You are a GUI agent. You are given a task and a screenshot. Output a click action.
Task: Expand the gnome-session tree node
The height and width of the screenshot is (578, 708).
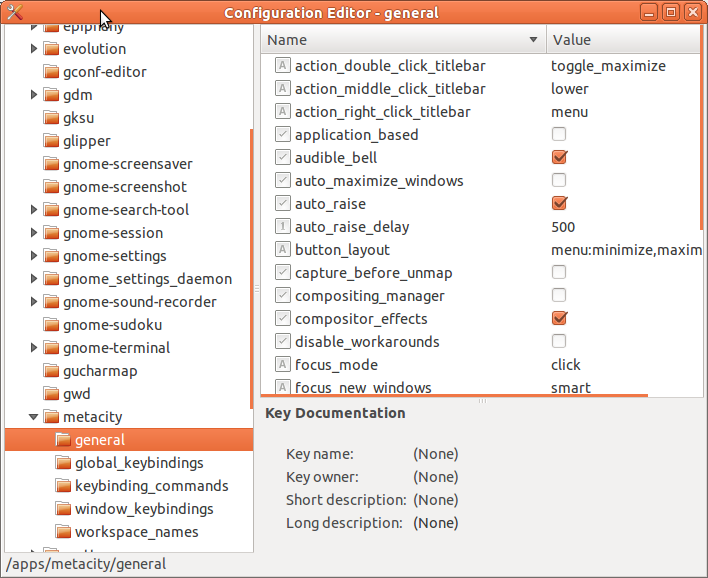coord(33,233)
